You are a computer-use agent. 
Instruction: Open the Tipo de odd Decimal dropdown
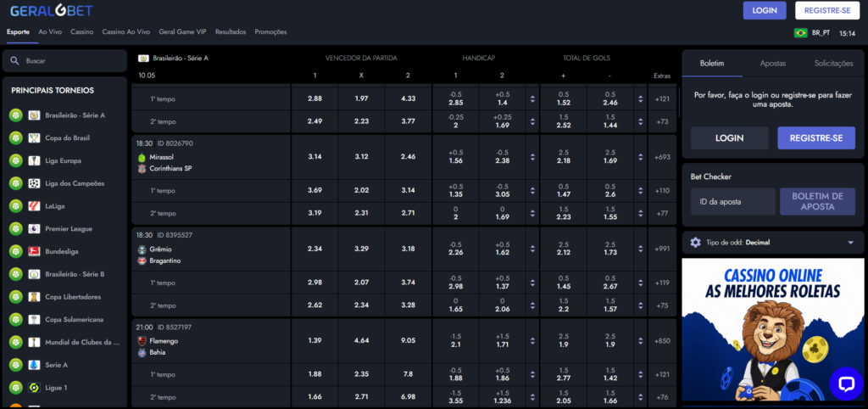tap(773, 242)
